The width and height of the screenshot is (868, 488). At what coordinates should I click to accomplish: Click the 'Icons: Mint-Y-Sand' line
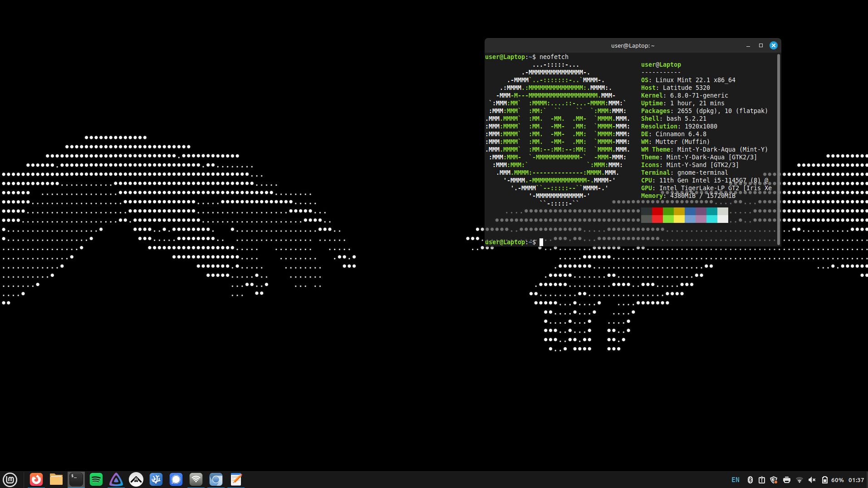point(690,165)
